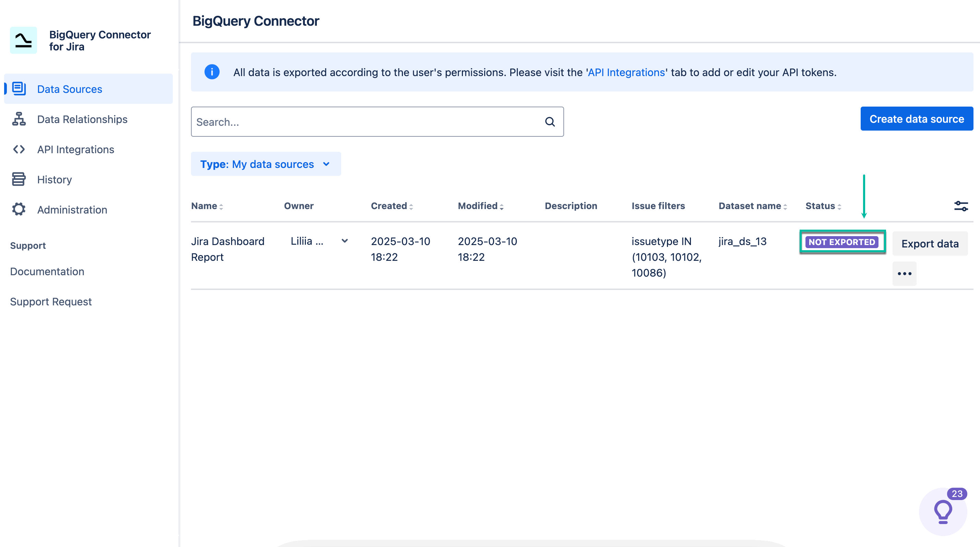The height and width of the screenshot is (547, 980).
Task: Expand the owner dropdown for Liliia
Action: [x=345, y=241]
